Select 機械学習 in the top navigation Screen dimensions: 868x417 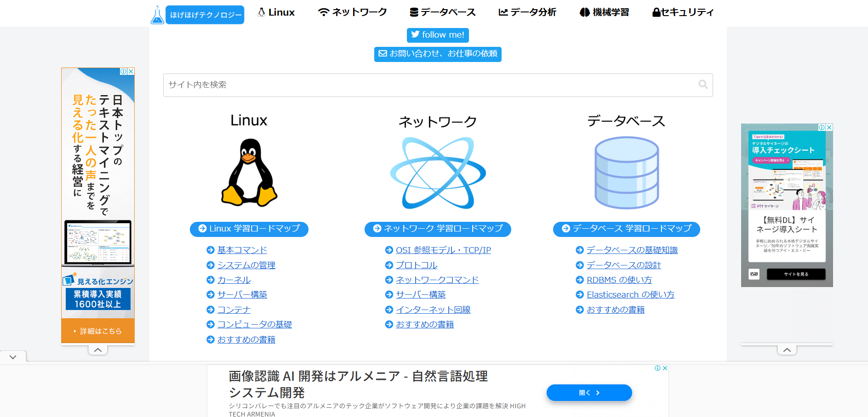tap(604, 12)
